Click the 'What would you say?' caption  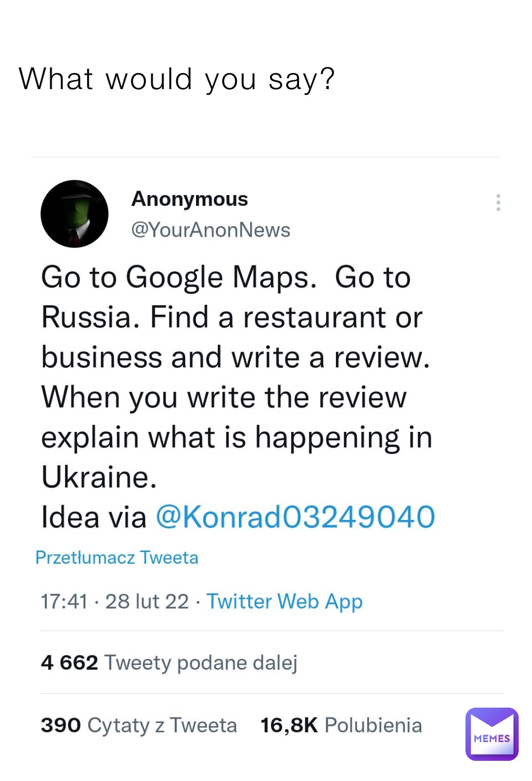[177, 79]
